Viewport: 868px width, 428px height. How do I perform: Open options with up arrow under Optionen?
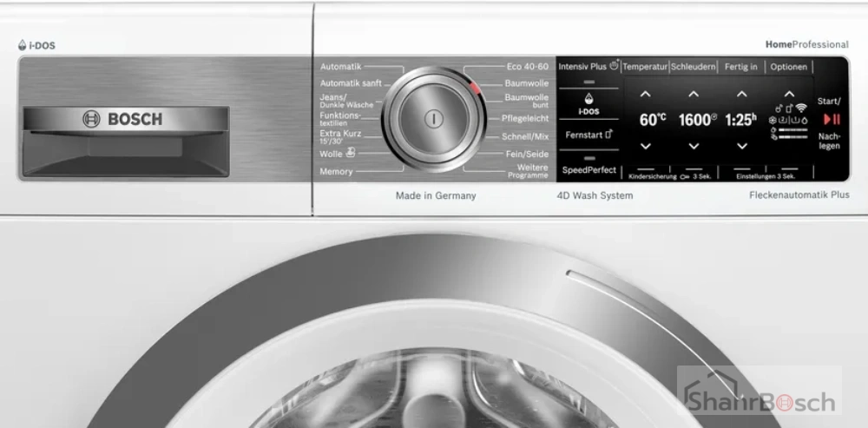(x=789, y=95)
